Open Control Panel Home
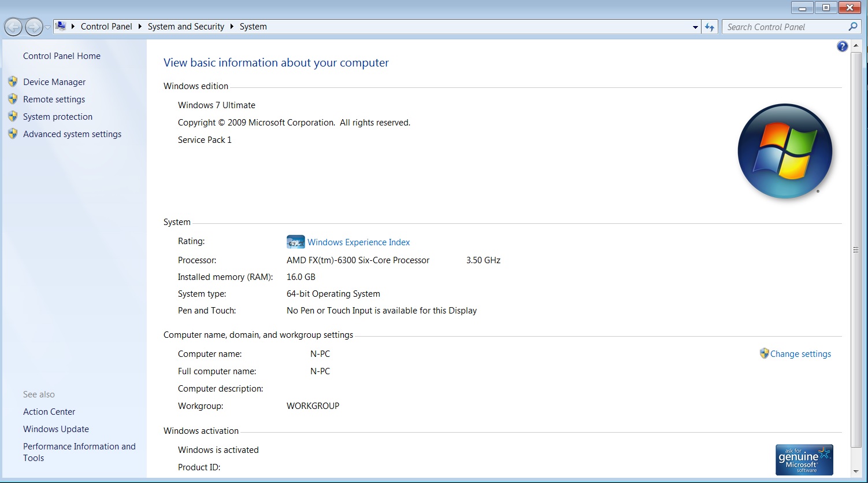Image resolution: width=868 pixels, height=483 pixels. tap(62, 56)
